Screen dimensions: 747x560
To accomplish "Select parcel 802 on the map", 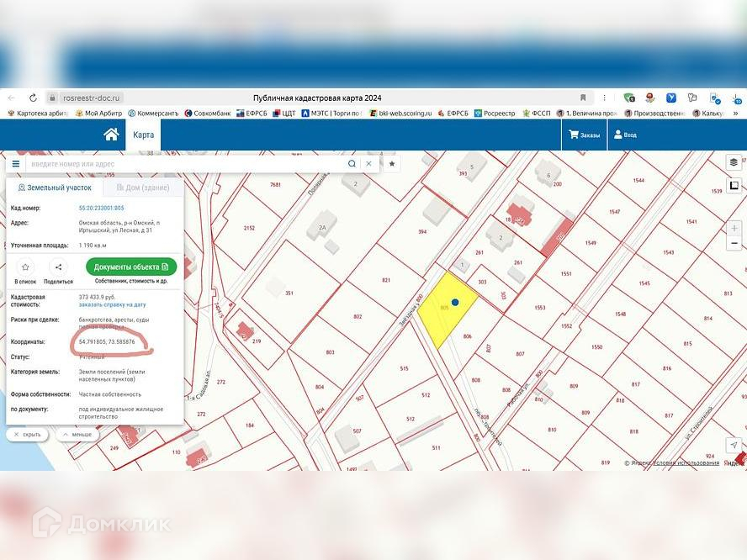I will [358, 316].
